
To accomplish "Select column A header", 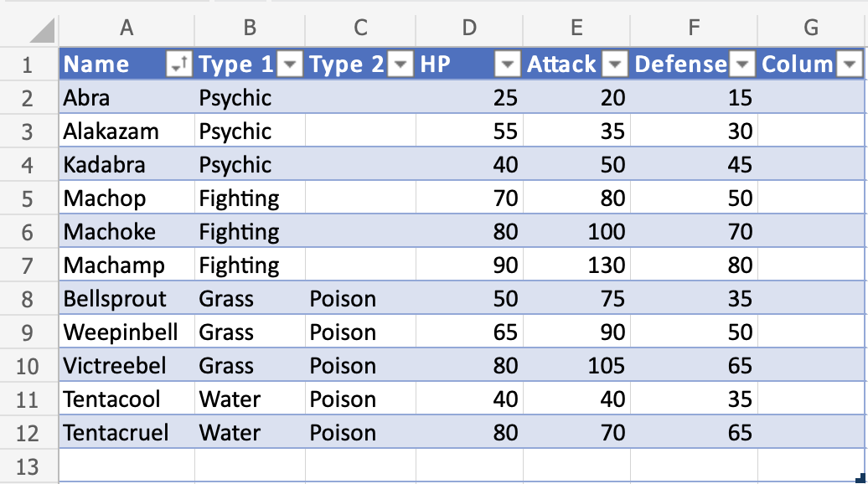I will click(x=127, y=28).
